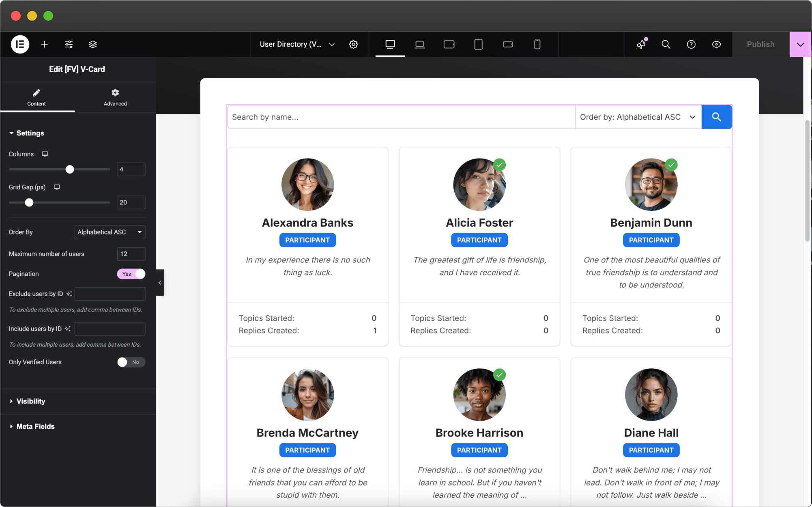Click Brooke Harrison's profile photo

[479, 395]
